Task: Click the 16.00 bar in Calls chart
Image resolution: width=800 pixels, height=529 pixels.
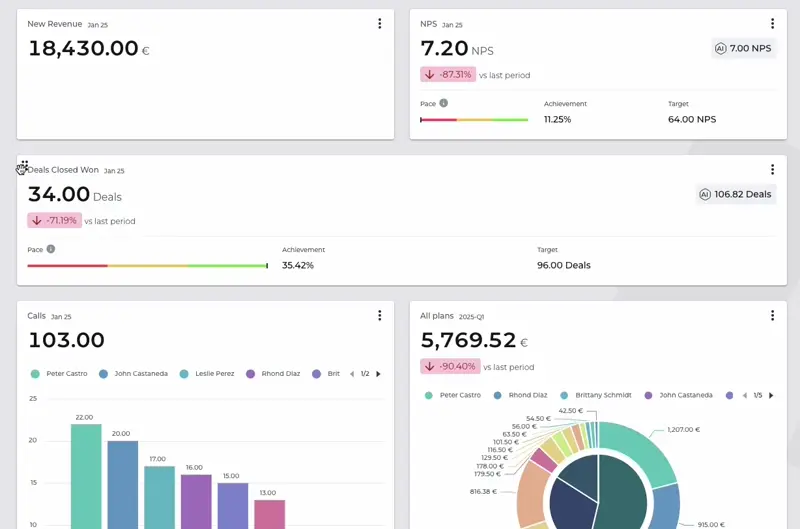Action: click(196, 501)
